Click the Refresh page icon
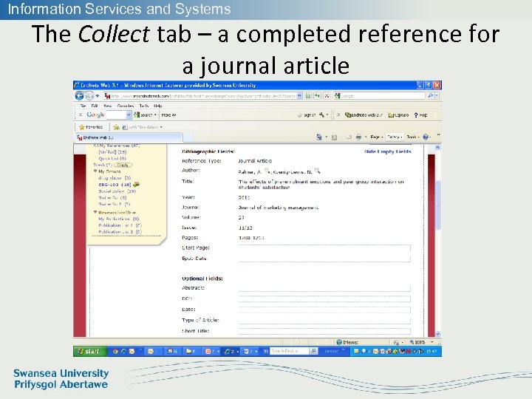 [x=317, y=96]
